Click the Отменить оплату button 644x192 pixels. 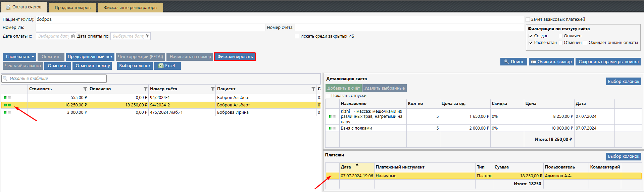pos(93,66)
